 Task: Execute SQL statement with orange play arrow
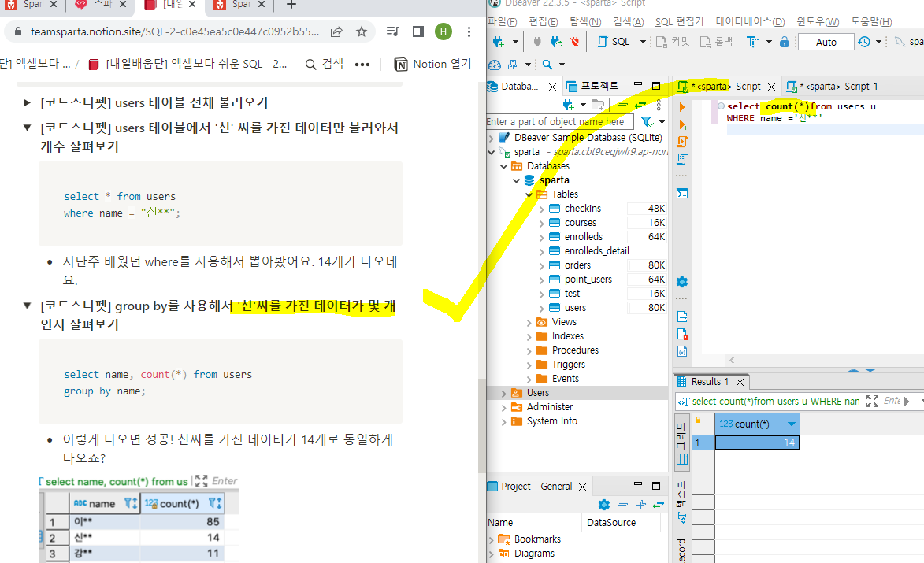point(682,107)
